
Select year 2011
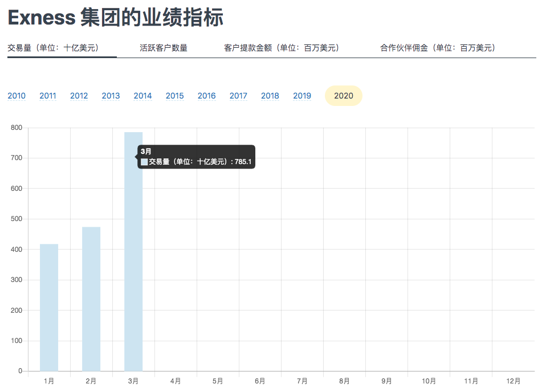48,96
